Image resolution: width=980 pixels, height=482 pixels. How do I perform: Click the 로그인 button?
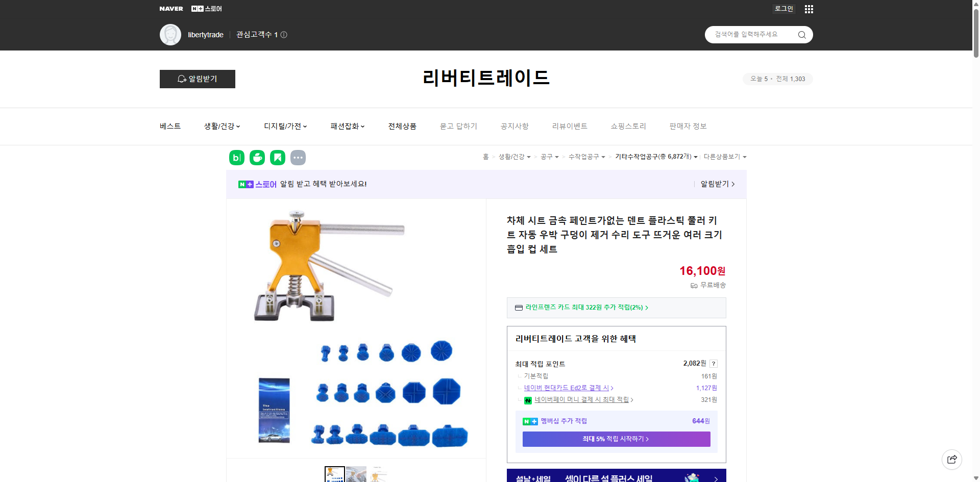click(x=783, y=9)
